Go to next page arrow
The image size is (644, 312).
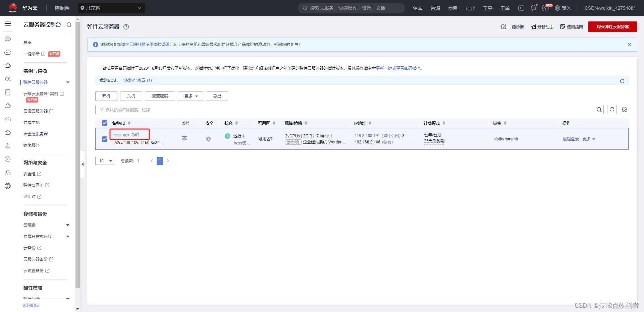pos(168,161)
